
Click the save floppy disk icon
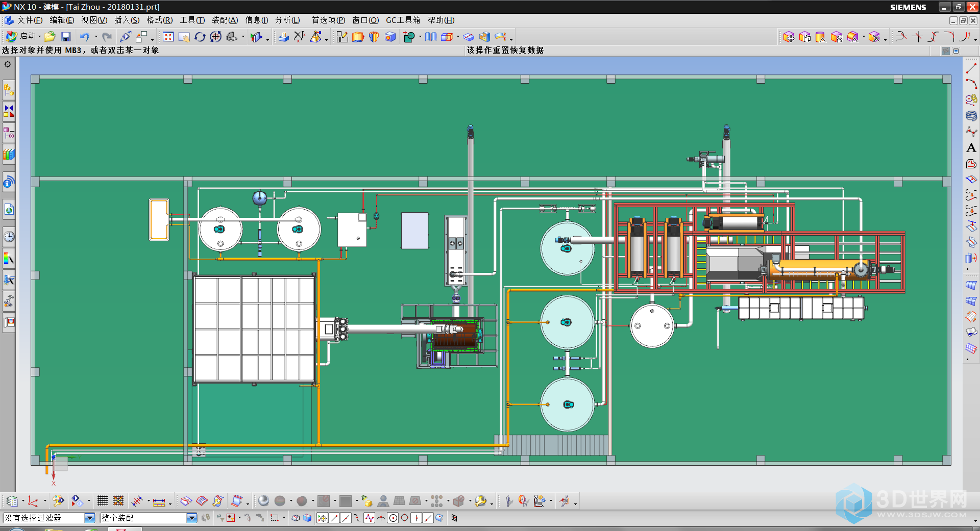(66, 37)
